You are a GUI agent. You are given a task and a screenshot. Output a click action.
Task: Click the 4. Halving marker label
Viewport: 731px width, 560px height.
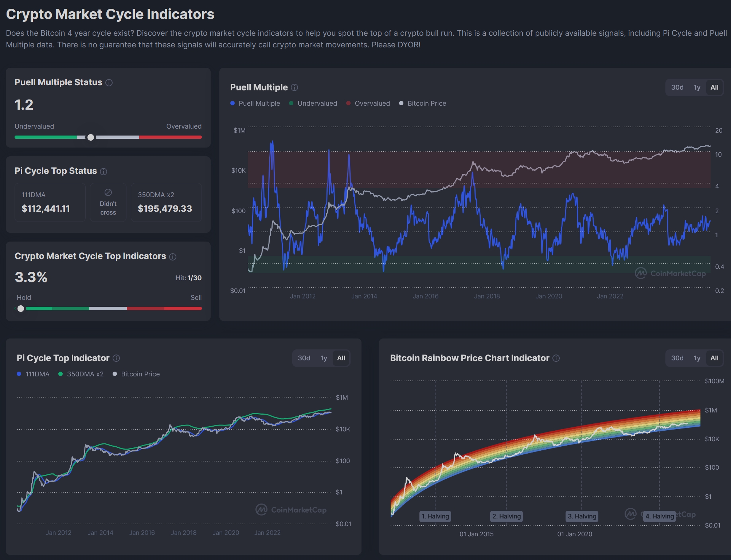(659, 516)
